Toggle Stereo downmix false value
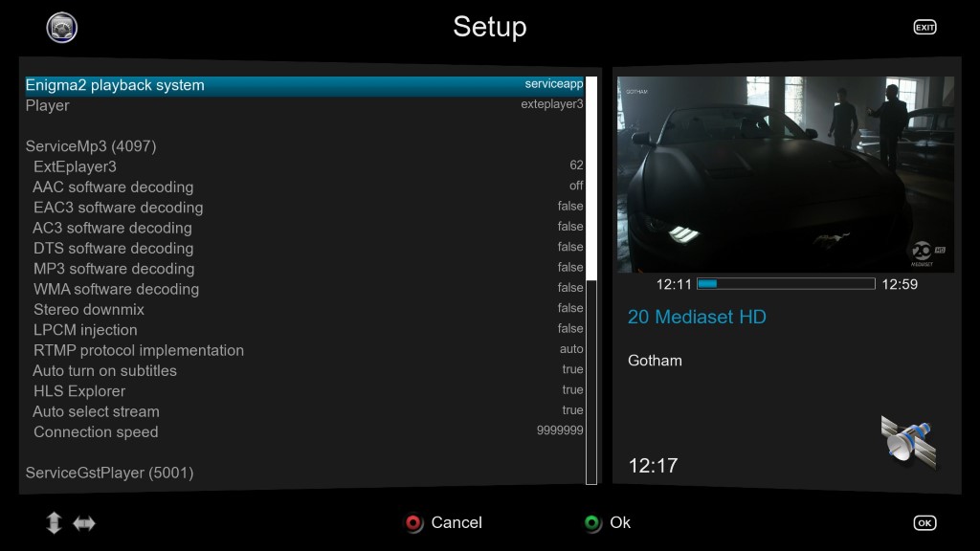 click(570, 309)
